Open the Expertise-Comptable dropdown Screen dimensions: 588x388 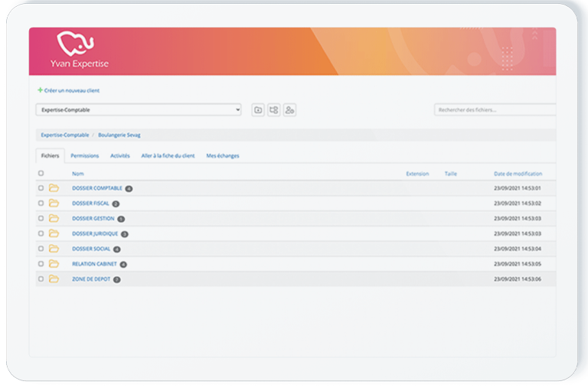[x=139, y=110]
